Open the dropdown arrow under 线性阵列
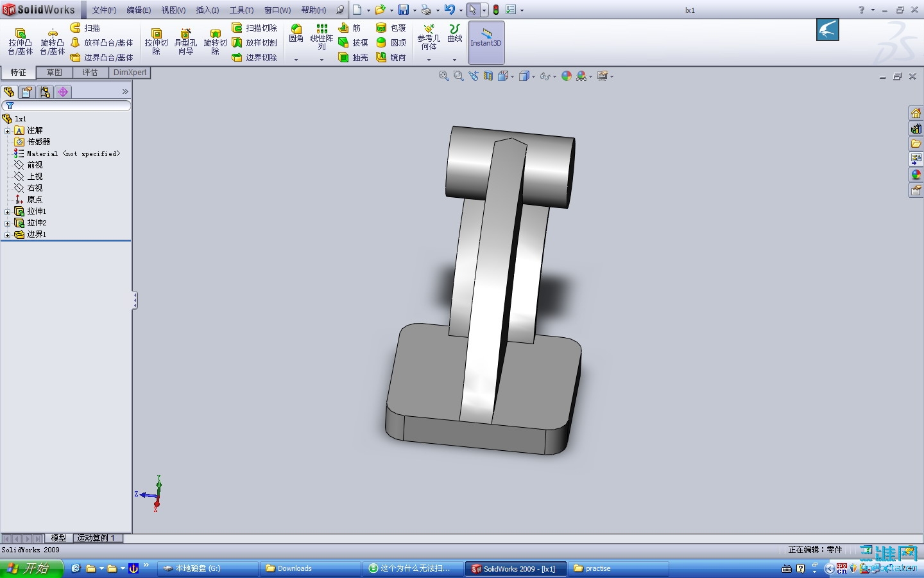The width and height of the screenshot is (924, 578). tap(321, 60)
